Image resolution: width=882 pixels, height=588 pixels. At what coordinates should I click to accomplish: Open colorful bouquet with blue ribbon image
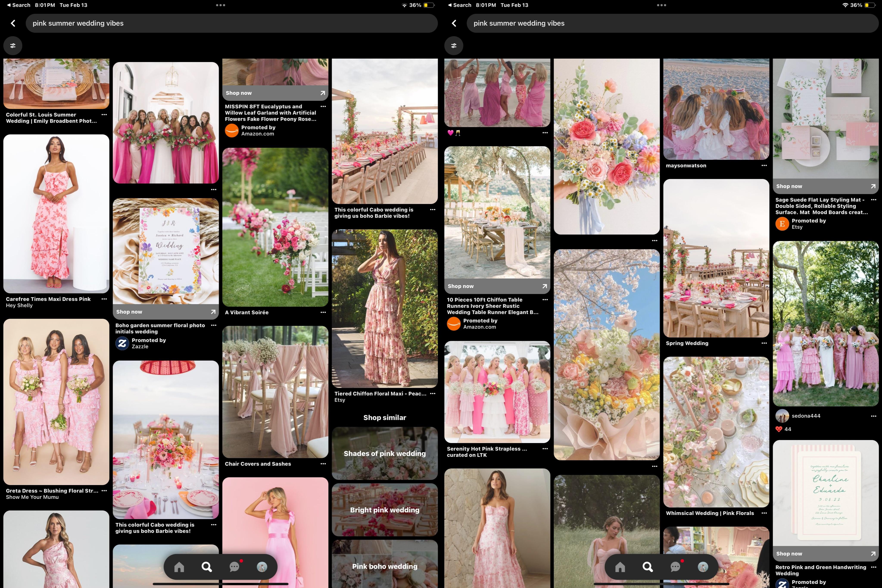[x=607, y=146]
